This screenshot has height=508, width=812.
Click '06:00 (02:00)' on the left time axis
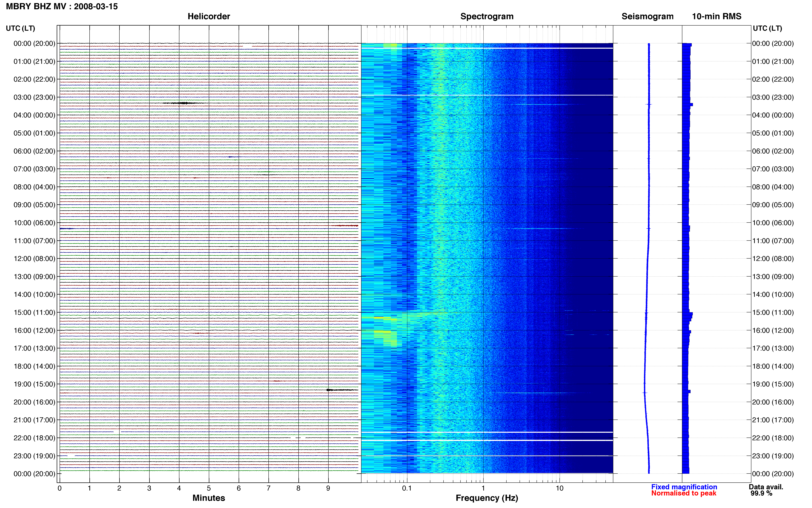point(34,151)
